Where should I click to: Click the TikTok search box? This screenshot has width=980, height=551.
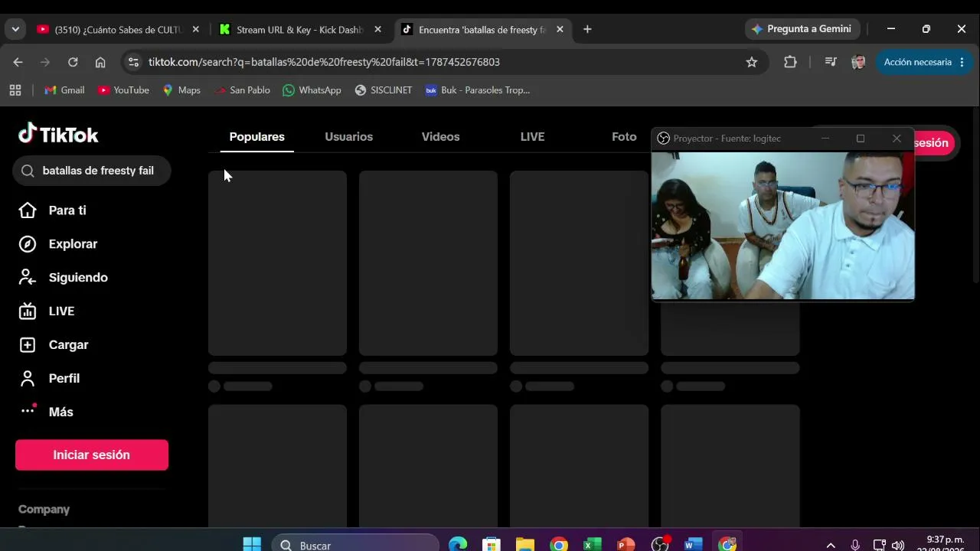coord(92,171)
